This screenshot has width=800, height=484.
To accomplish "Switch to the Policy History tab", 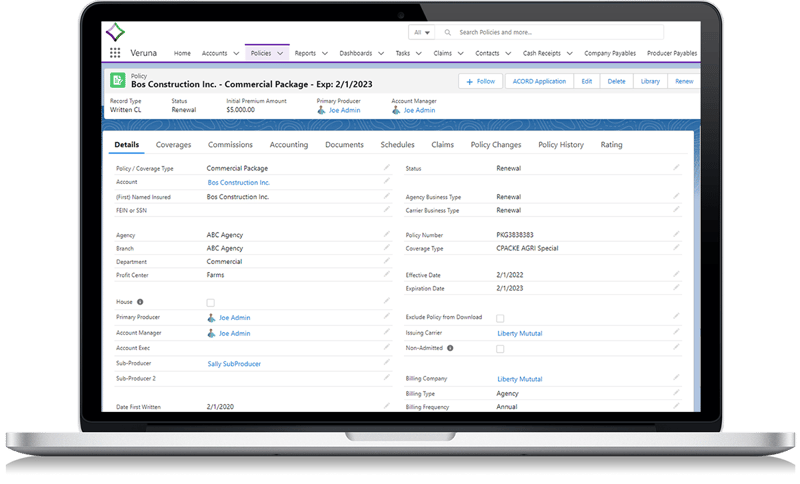I will (x=561, y=145).
